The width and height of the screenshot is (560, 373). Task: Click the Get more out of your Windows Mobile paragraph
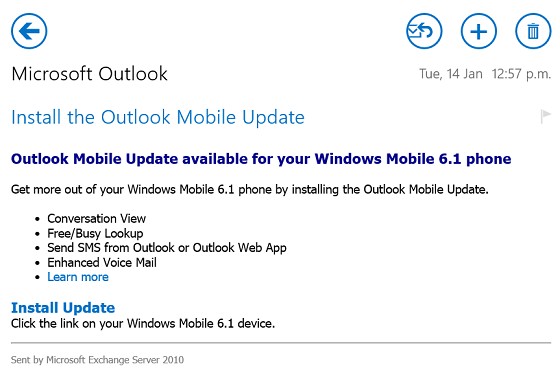click(x=250, y=189)
